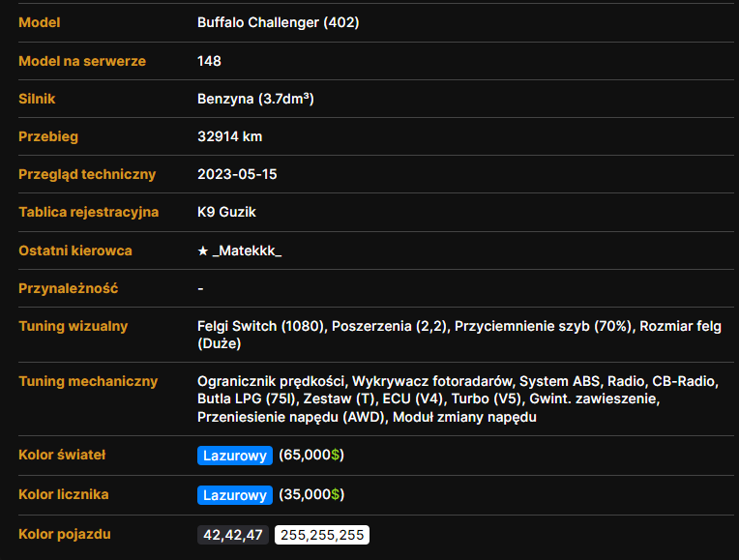739x560 pixels.
Task: Click the (65,000$) light color price
Action: [311, 455]
